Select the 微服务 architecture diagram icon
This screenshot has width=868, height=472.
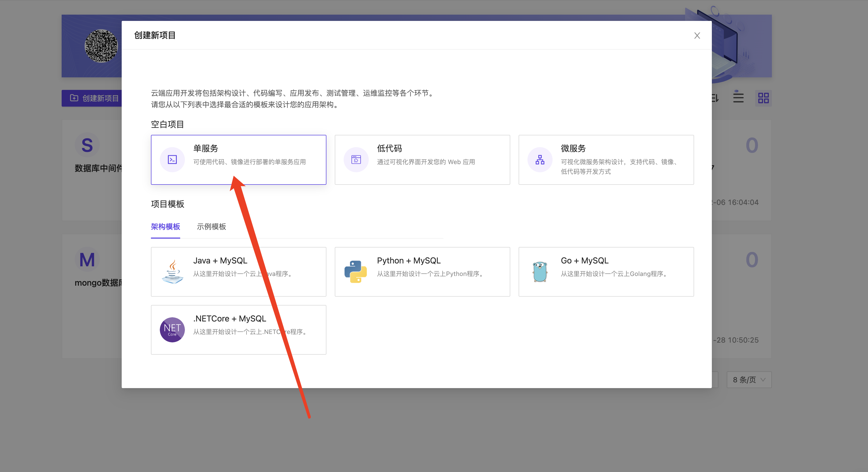tap(539, 159)
